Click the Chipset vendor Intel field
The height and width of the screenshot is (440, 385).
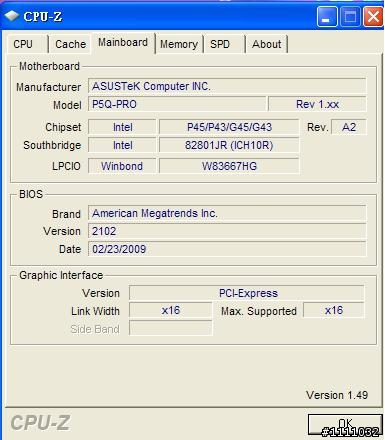(122, 127)
